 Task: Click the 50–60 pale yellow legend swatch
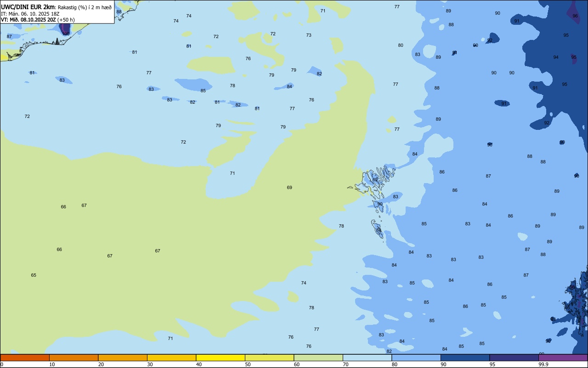269,357
